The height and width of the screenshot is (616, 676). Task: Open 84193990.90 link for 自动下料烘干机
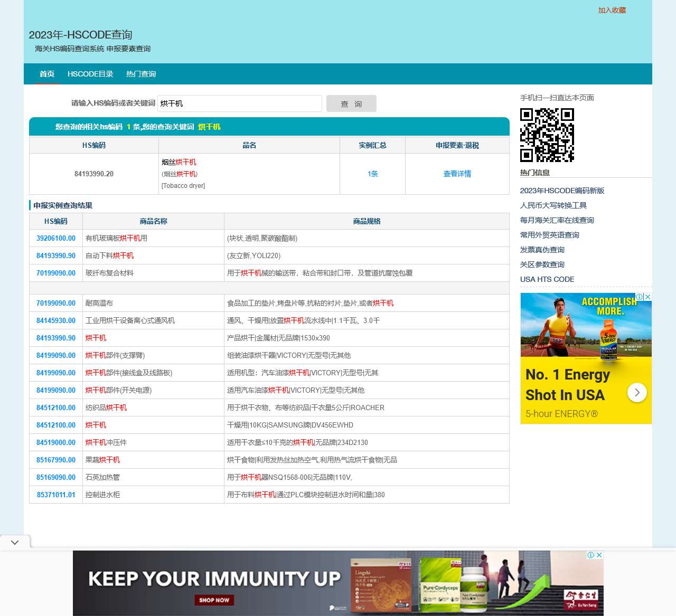(x=56, y=255)
